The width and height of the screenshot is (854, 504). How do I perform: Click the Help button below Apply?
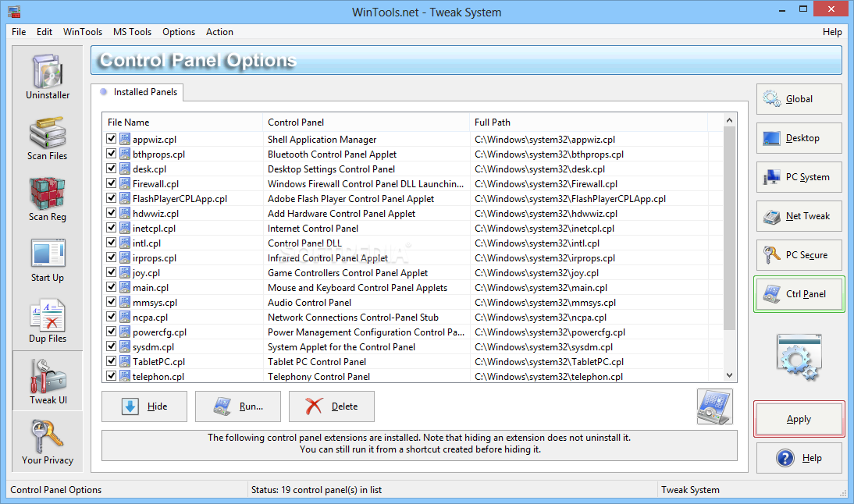pyautogui.click(x=799, y=458)
